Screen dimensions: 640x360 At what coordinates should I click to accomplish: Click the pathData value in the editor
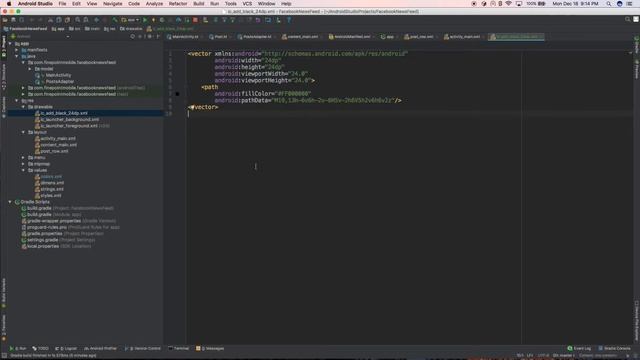point(333,100)
